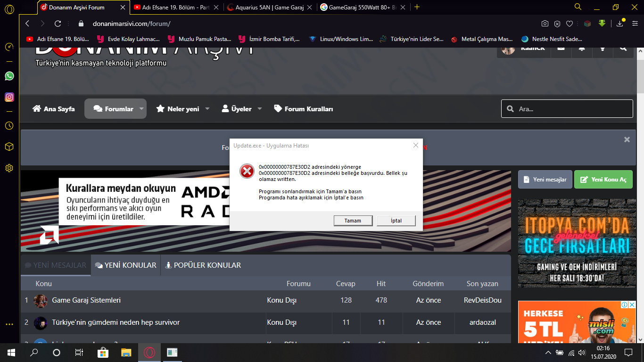Open the Opera menu logo
644x362 pixels.
[9, 9]
